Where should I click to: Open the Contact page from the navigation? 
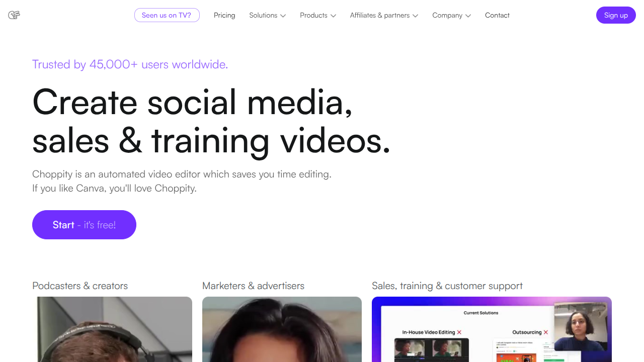tap(497, 16)
